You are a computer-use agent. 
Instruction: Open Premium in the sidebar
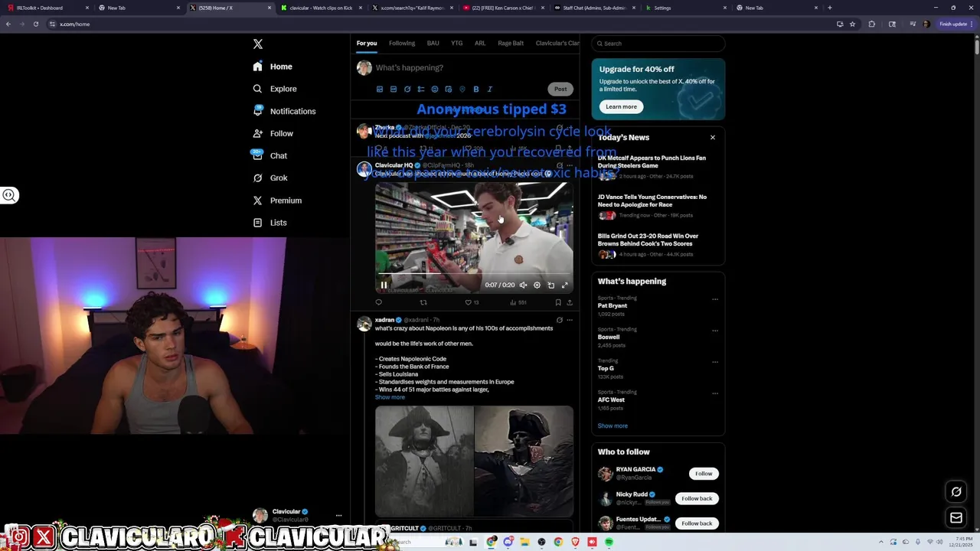(276, 201)
